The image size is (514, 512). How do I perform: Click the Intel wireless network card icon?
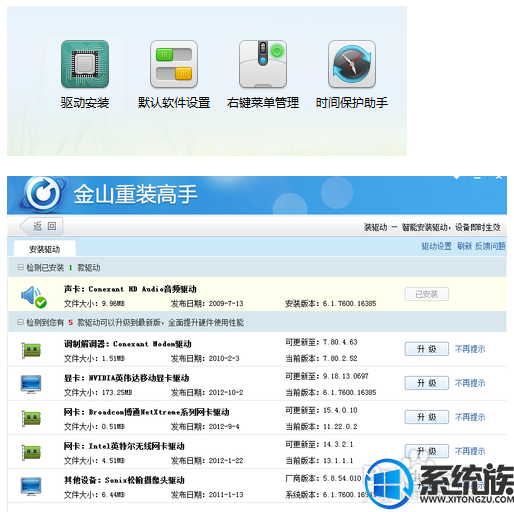click(x=31, y=452)
